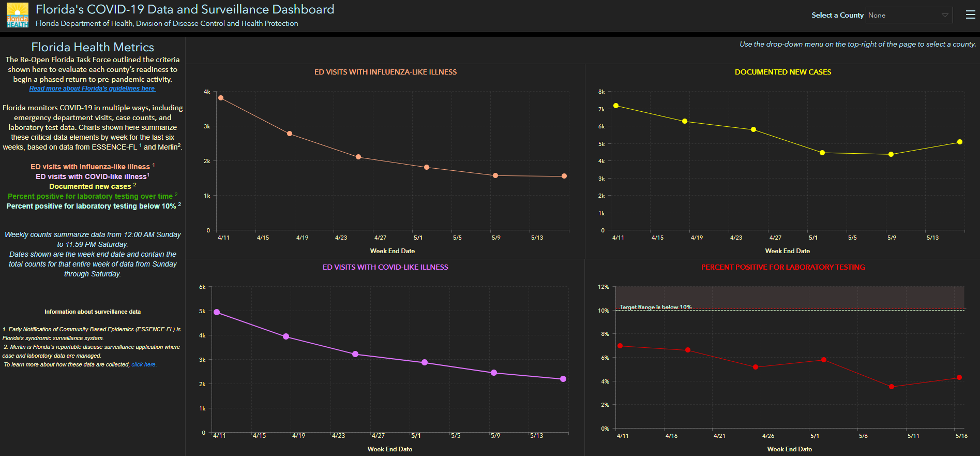The width and height of the screenshot is (980, 456).
Task: Click the 6k axis label on COVID-like illness chart
Action: 202,287
